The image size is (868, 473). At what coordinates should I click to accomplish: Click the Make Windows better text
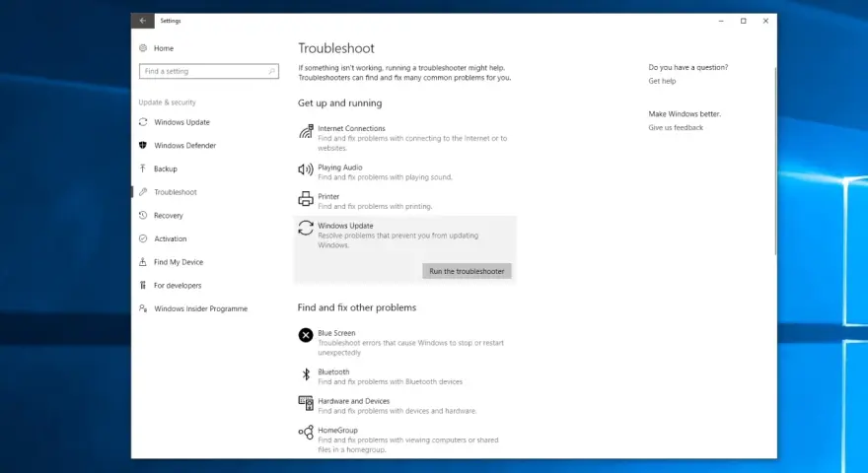pyautogui.click(x=685, y=114)
